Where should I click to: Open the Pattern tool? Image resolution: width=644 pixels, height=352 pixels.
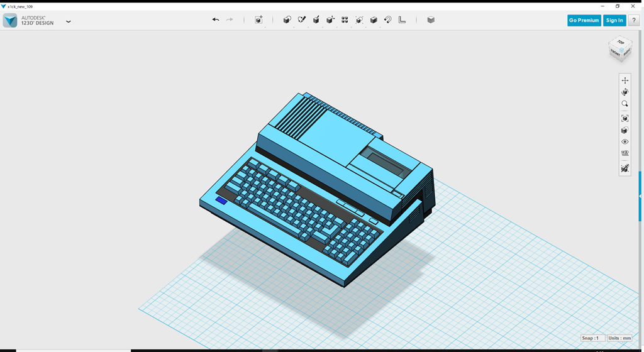(345, 20)
